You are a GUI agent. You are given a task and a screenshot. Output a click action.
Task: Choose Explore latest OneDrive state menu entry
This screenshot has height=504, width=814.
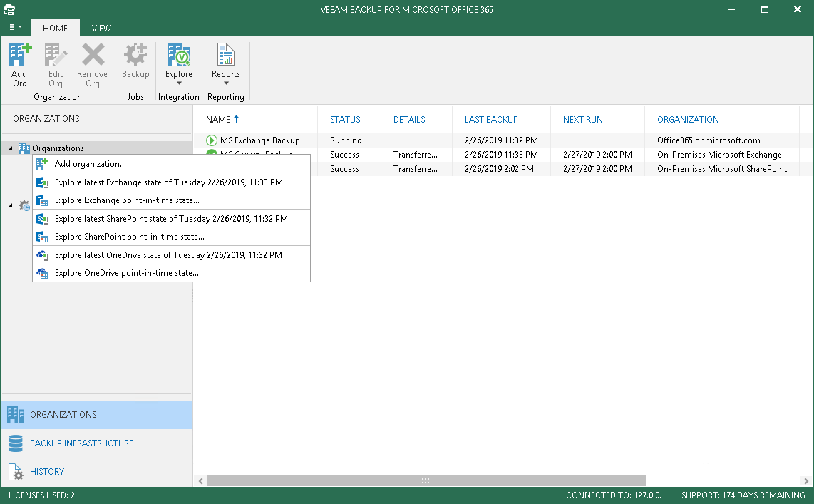(171, 255)
